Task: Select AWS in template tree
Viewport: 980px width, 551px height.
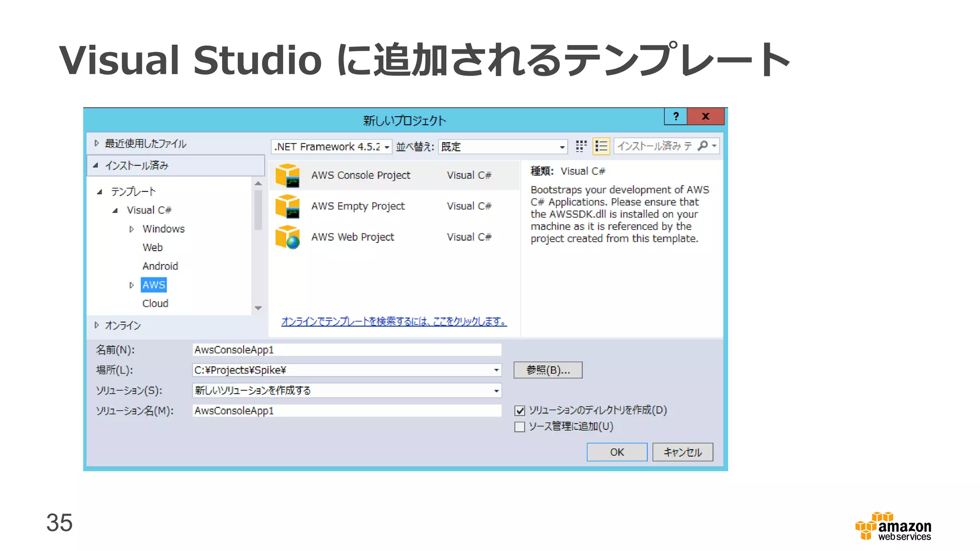Action: pyautogui.click(x=154, y=285)
